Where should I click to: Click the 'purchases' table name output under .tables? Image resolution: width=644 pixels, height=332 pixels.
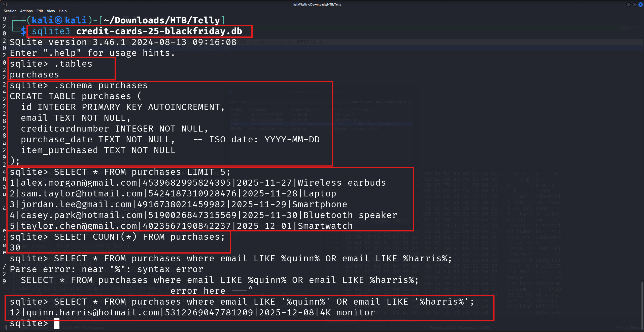pyautogui.click(x=35, y=74)
